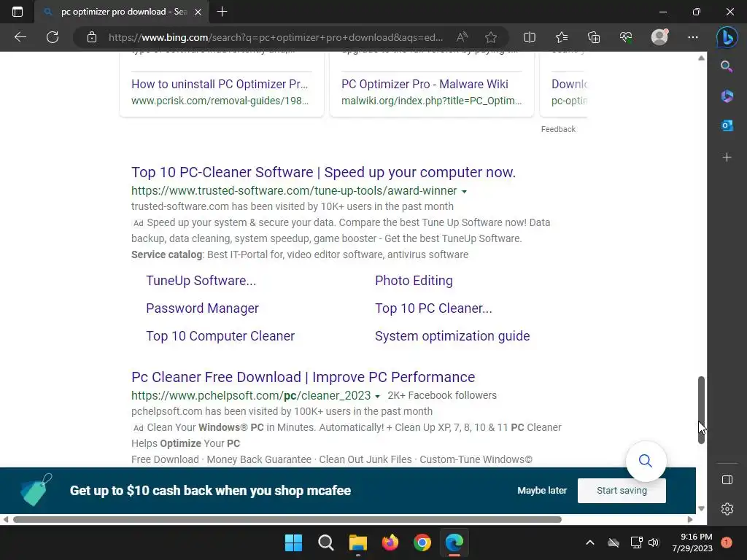Viewport: 747px width, 560px height.
Task: Click the floating search magnifier button
Action: 646,461
